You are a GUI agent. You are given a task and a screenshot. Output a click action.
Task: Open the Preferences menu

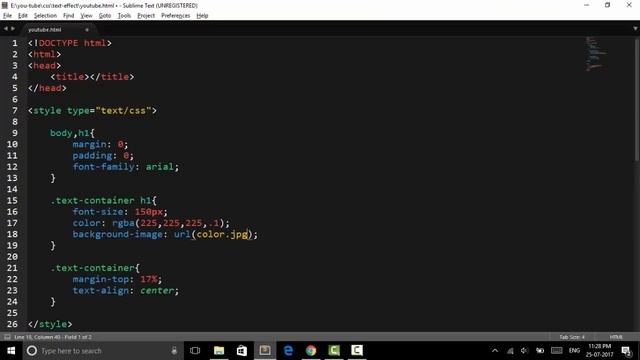[176, 16]
